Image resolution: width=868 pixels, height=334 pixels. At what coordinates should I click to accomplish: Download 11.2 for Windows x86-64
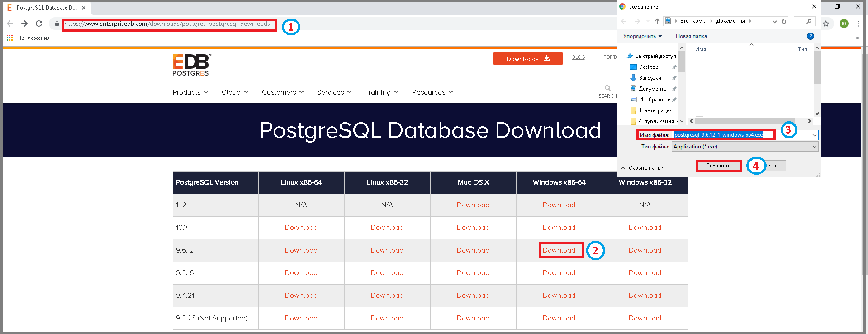[559, 205]
